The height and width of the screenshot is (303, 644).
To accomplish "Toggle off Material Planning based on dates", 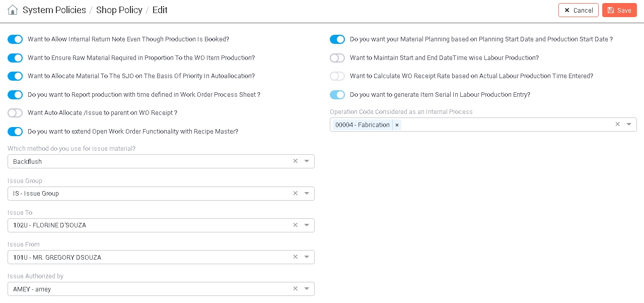I will coord(337,39).
